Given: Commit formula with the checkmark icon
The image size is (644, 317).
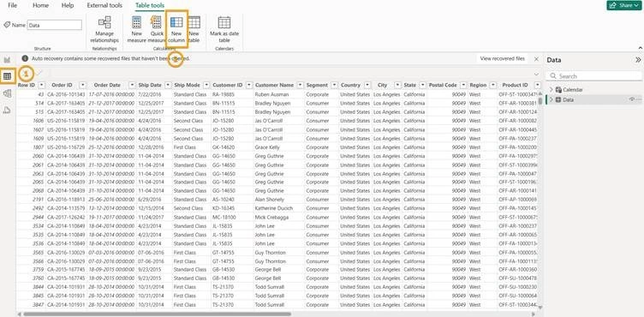Looking at the screenshot, I should [x=40, y=74].
